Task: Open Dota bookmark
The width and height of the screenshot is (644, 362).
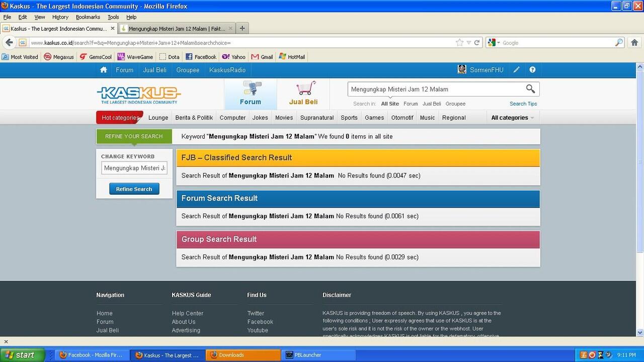Action: point(169,57)
